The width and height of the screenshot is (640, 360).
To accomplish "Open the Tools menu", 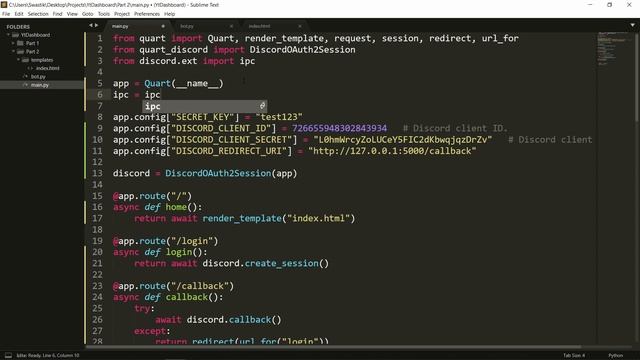I will [x=104, y=14].
